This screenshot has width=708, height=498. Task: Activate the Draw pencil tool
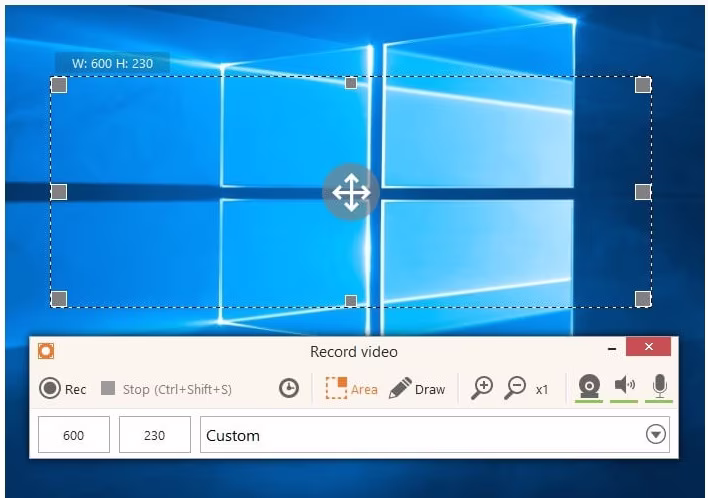point(417,388)
